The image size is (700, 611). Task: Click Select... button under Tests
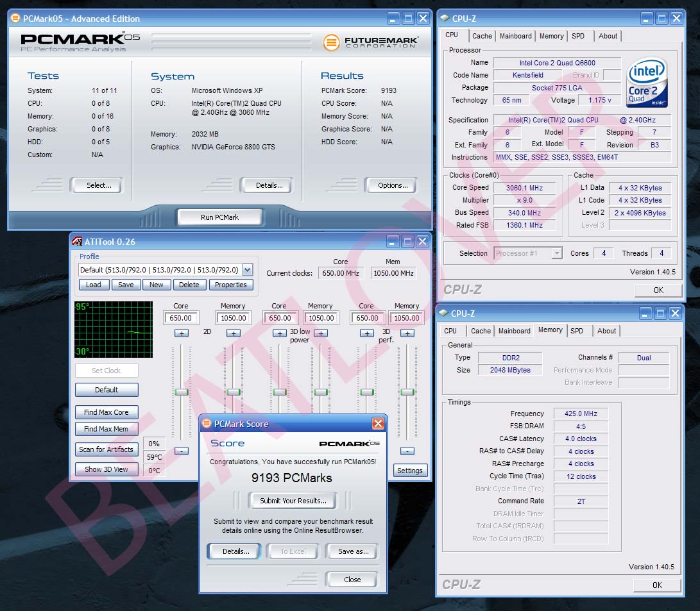[x=96, y=185]
